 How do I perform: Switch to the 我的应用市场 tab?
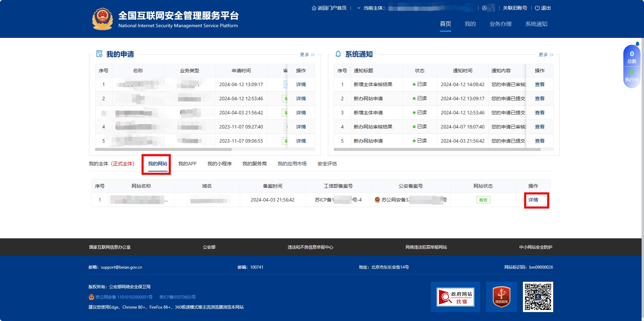(x=292, y=164)
